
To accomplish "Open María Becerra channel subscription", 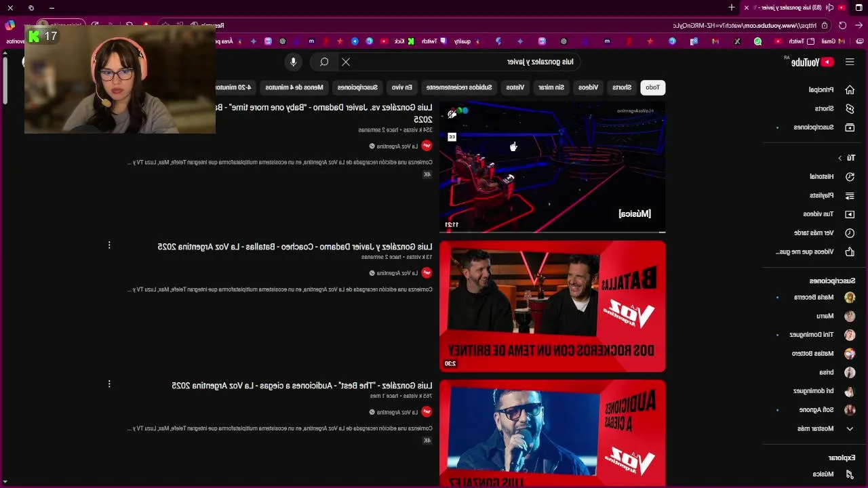I will [x=823, y=298].
